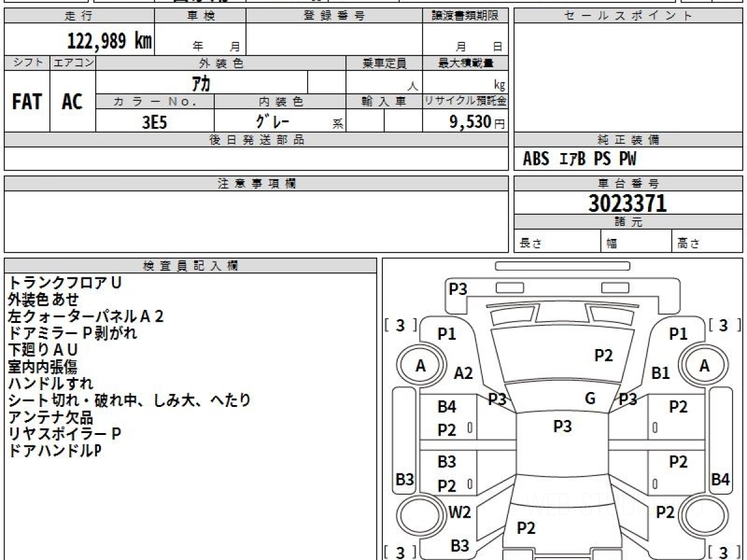Screen dimensions: 747x560
Task: Click the 最大積載量 header
Action: (465, 63)
